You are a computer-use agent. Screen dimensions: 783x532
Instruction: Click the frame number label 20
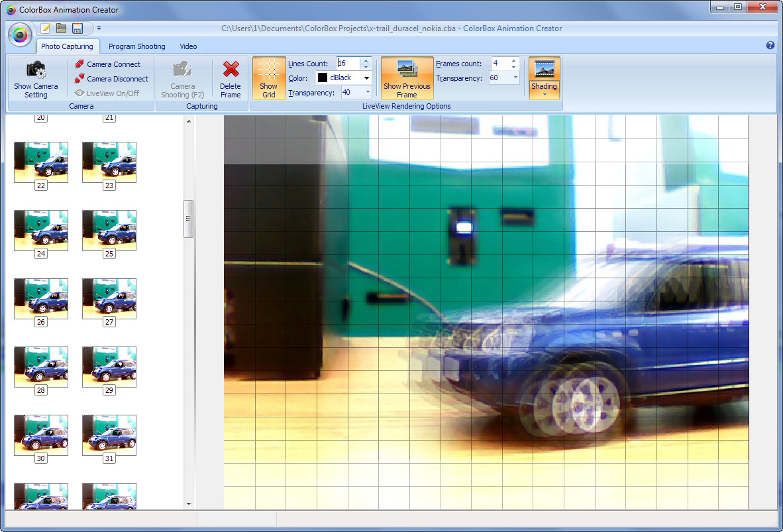point(41,119)
